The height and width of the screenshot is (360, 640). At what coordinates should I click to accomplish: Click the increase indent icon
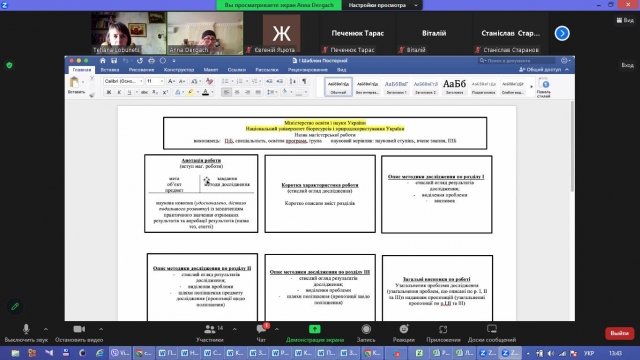pos(280,81)
